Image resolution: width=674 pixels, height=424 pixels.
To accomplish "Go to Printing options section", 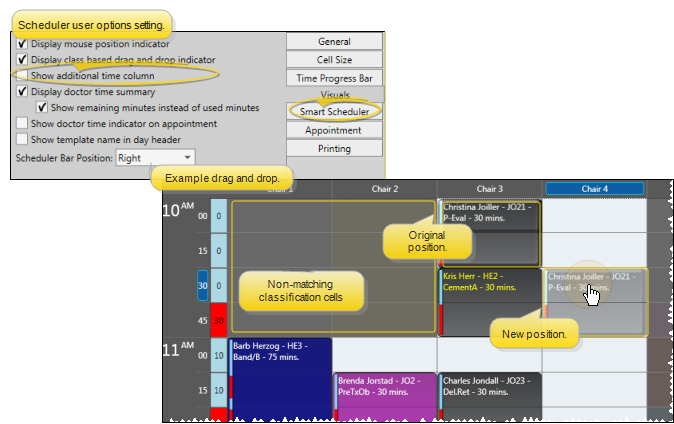I will [x=334, y=149].
